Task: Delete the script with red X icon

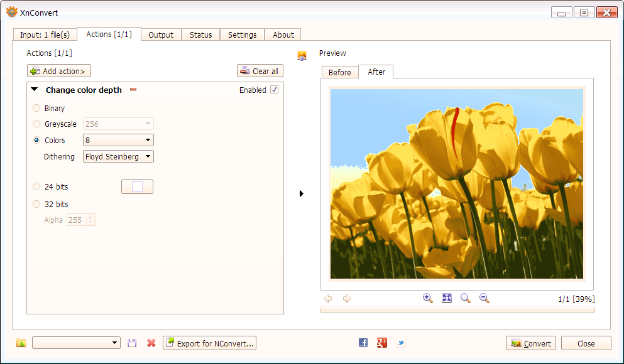Action: pos(151,343)
